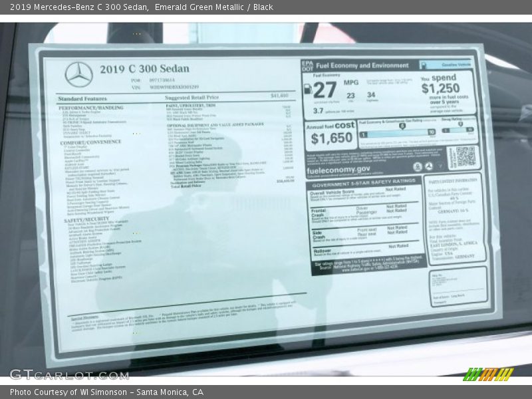532x399 pixels.
Task: Click the Mercedes-Benz star logo on sticker
Action: 78,75
